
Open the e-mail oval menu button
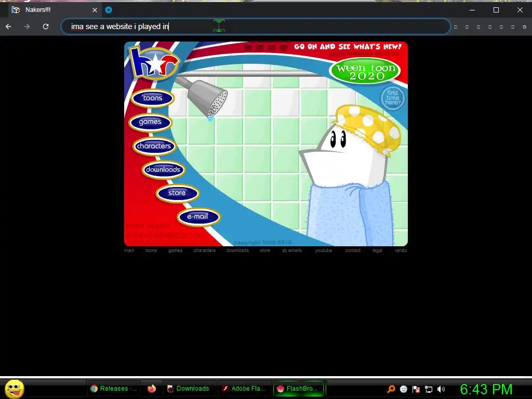coord(198,217)
